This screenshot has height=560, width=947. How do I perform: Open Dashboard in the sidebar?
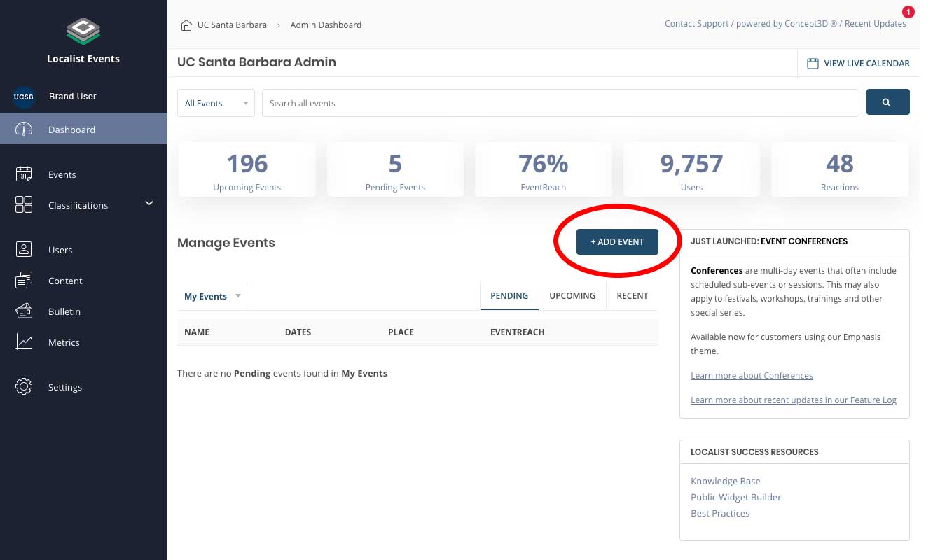point(83,129)
